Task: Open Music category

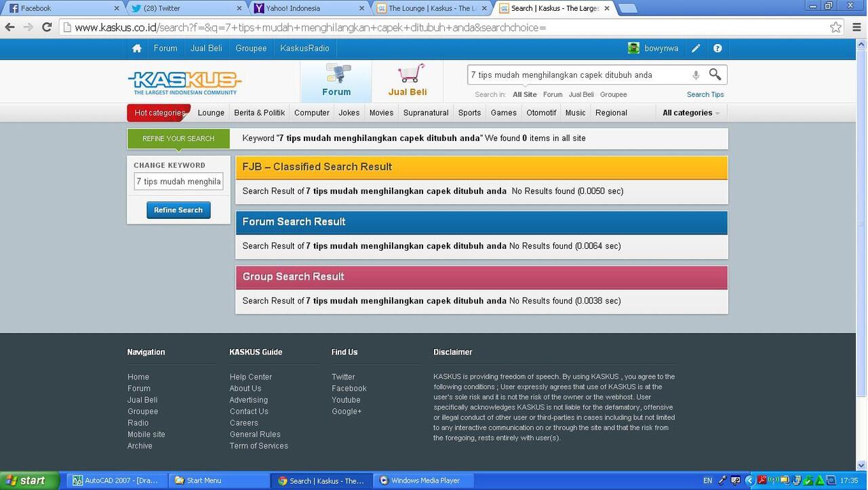Action: pos(575,113)
